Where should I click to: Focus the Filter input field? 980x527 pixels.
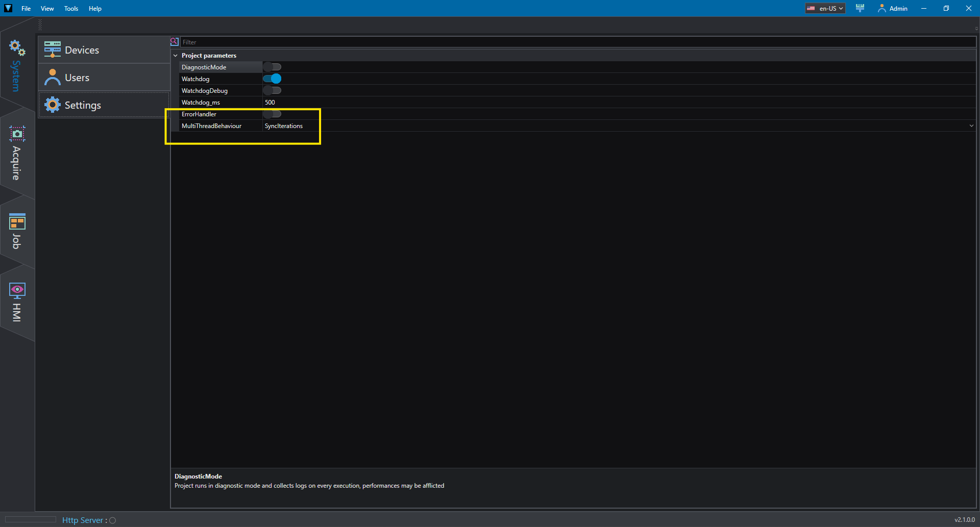coord(578,42)
